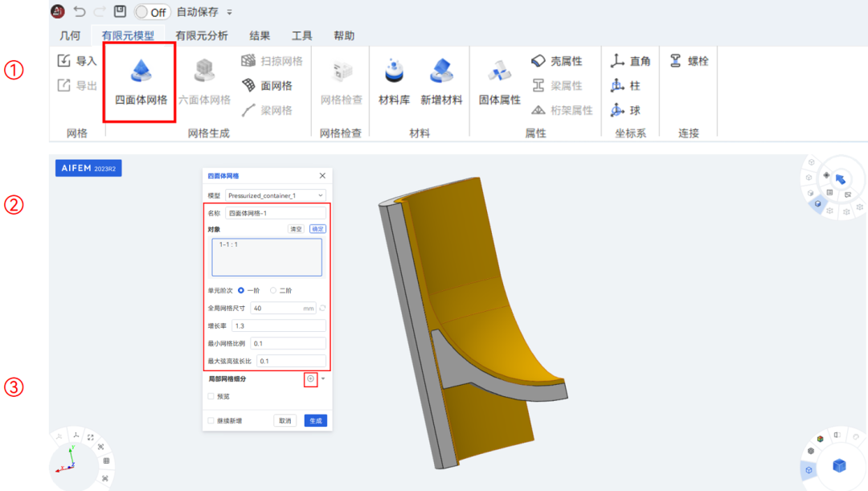Click the 生成 button to create mesh
Screen dimensions: 868x491
point(314,419)
